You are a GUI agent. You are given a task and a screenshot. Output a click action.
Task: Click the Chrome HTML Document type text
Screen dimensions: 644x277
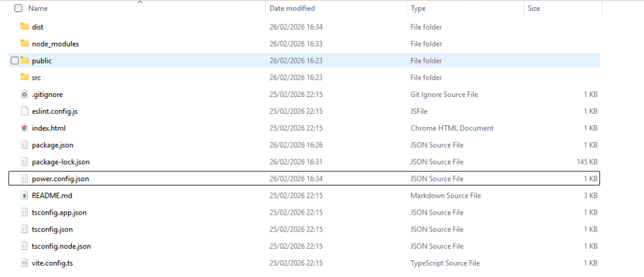point(452,128)
